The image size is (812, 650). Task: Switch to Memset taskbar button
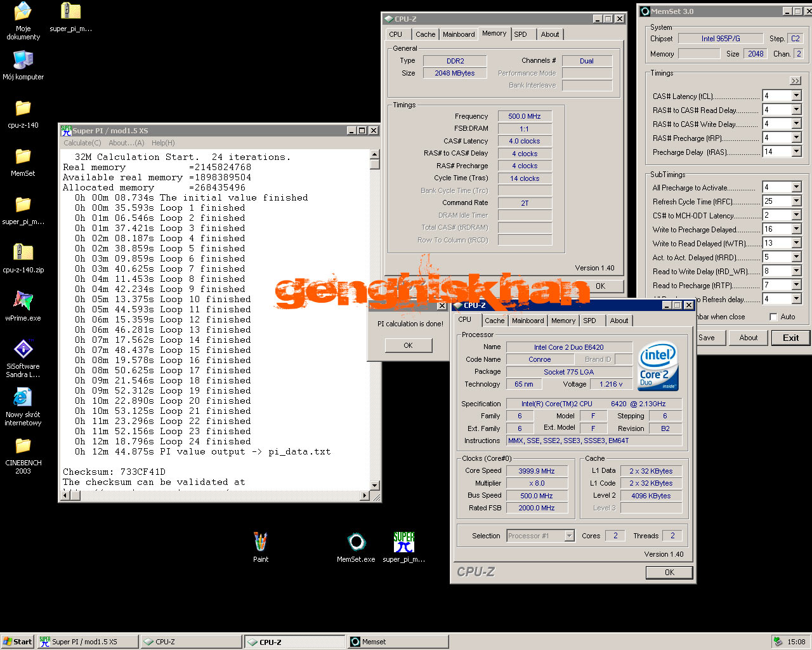397,642
